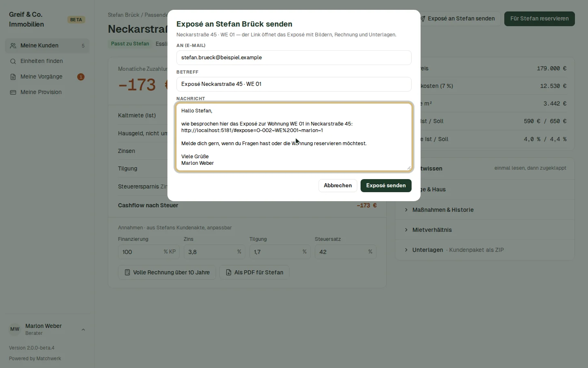
Task: Click the Meine Provision card icon
Action: pos(13,92)
